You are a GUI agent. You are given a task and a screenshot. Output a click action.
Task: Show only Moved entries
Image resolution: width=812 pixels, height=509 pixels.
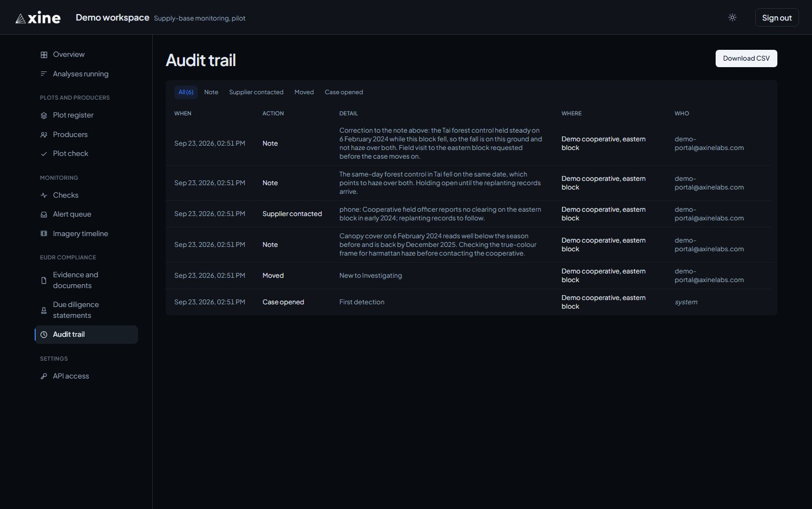304,92
